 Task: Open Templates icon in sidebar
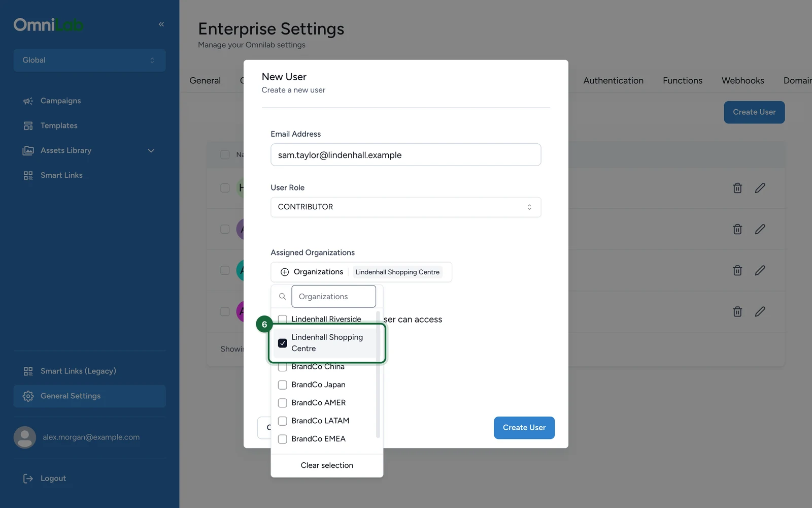pos(28,125)
